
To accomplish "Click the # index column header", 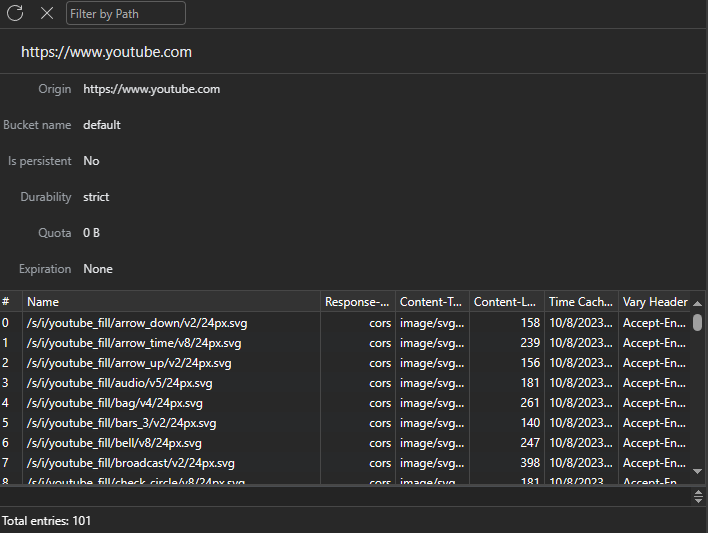I will [x=10, y=302].
